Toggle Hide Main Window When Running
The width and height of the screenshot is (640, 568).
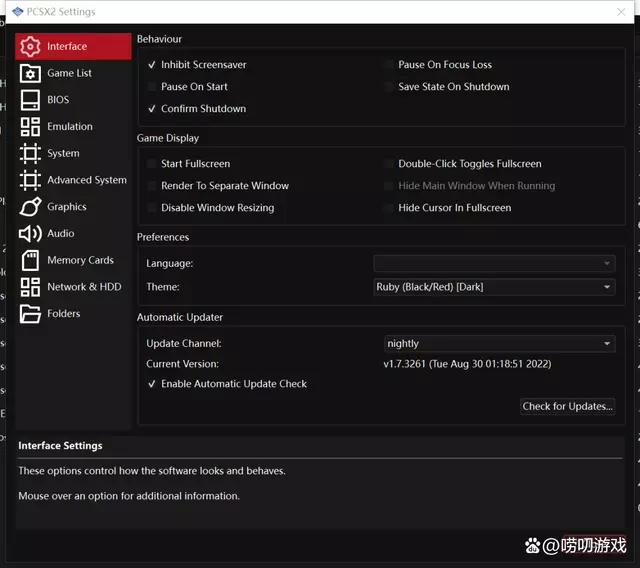coord(389,186)
